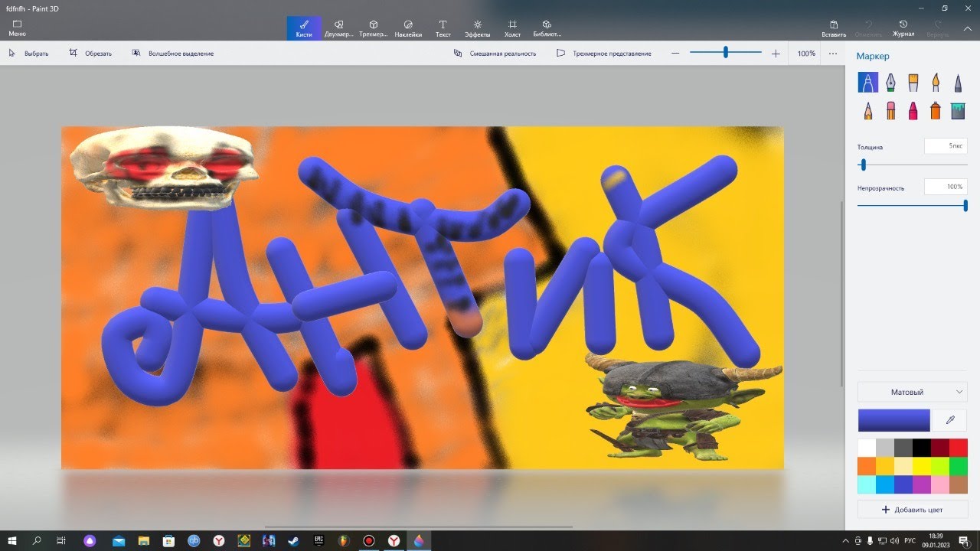The height and width of the screenshot is (551, 980).
Task: Choose the Oil brush tool
Action: click(913, 82)
